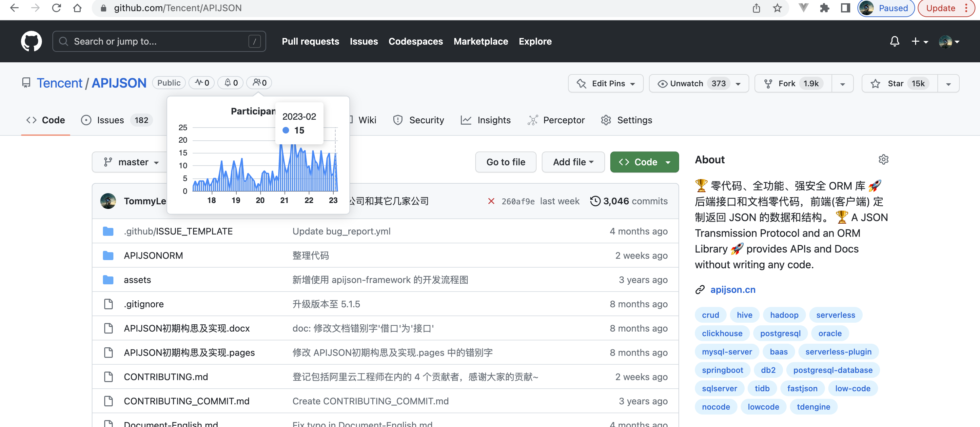
Task: Click the gear icon beside About
Action: 883,159
